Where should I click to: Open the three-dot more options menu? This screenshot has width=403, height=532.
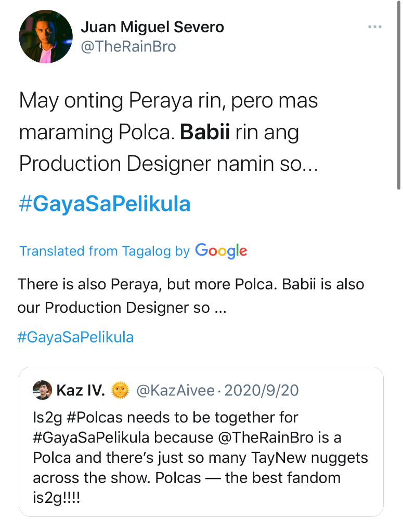[375, 27]
